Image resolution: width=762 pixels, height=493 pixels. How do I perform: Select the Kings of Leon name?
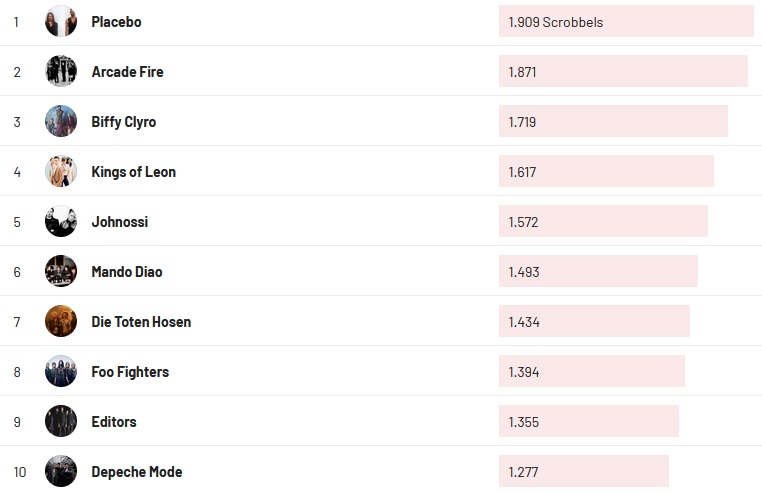pyautogui.click(x=133, y=172)
